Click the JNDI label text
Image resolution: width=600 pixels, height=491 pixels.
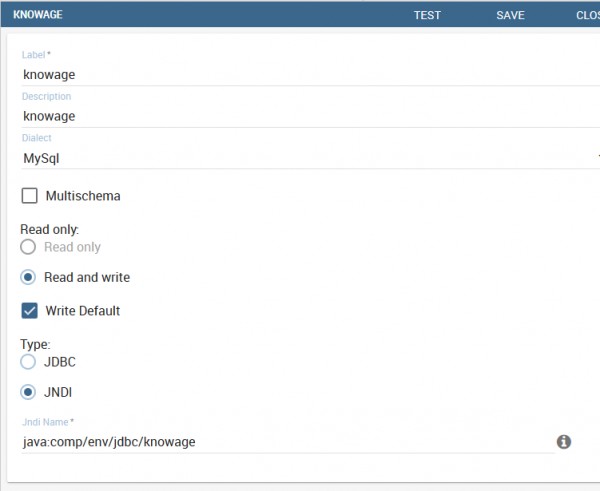(58, 392)
